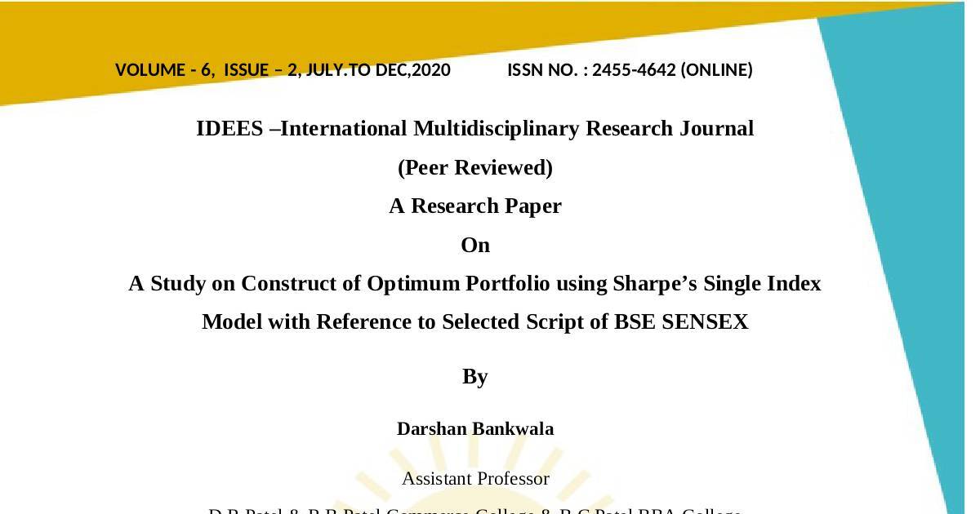Click the 'A Research Paper' heading

coord(474,206)
